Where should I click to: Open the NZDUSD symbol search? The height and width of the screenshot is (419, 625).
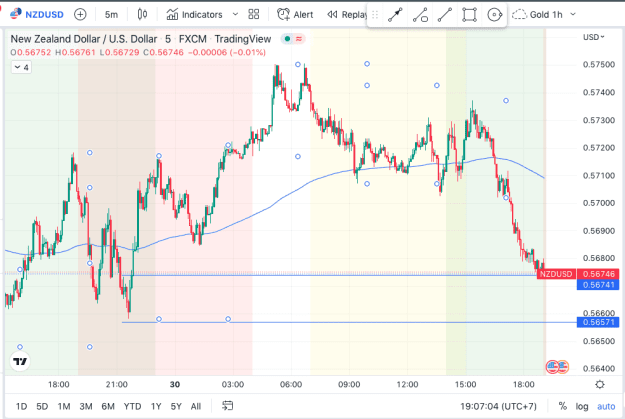tap(37, 14)
